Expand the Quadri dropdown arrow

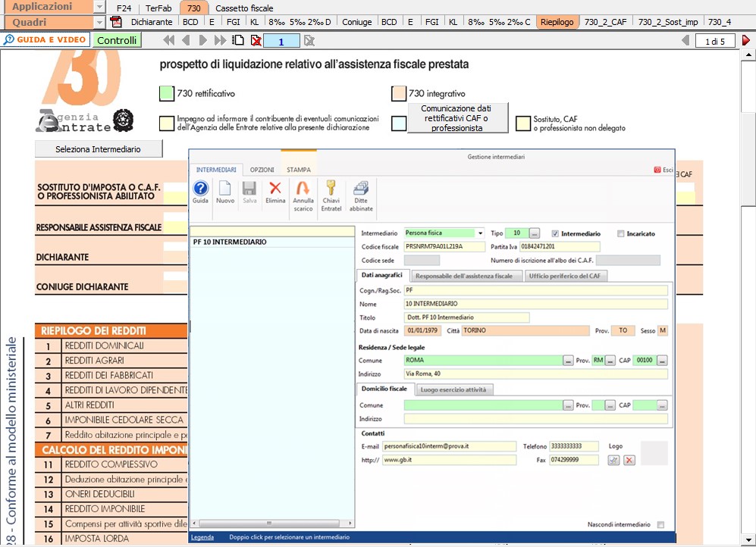99,22
